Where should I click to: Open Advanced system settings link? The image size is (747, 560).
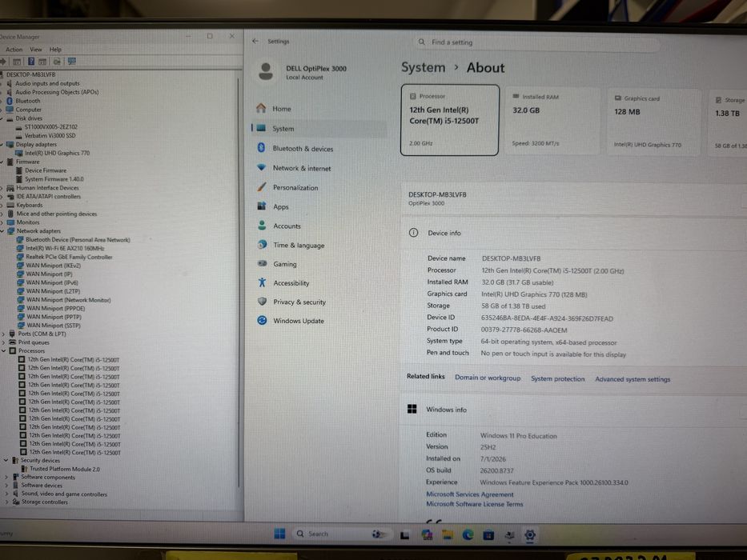pyautogui.click(x=633, y=379)
